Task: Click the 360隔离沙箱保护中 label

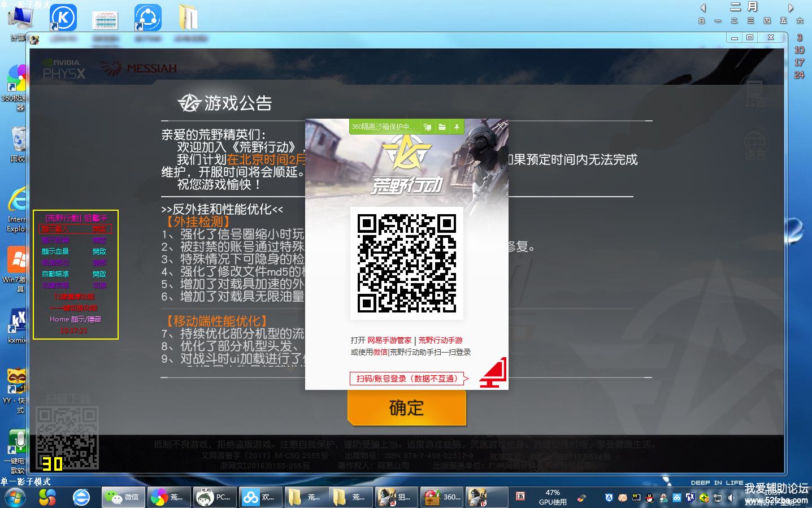Action: click(x=384, y=127)
